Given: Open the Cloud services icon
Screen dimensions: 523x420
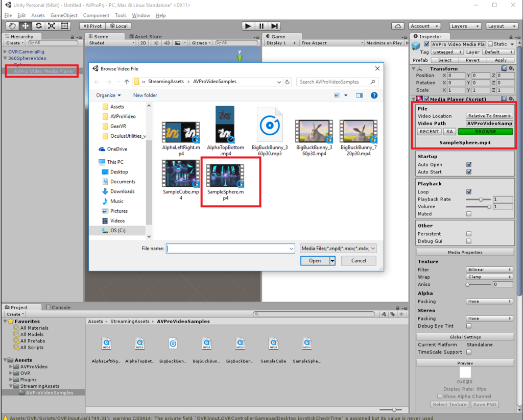Looking at the screenshot, I should 397,26.
